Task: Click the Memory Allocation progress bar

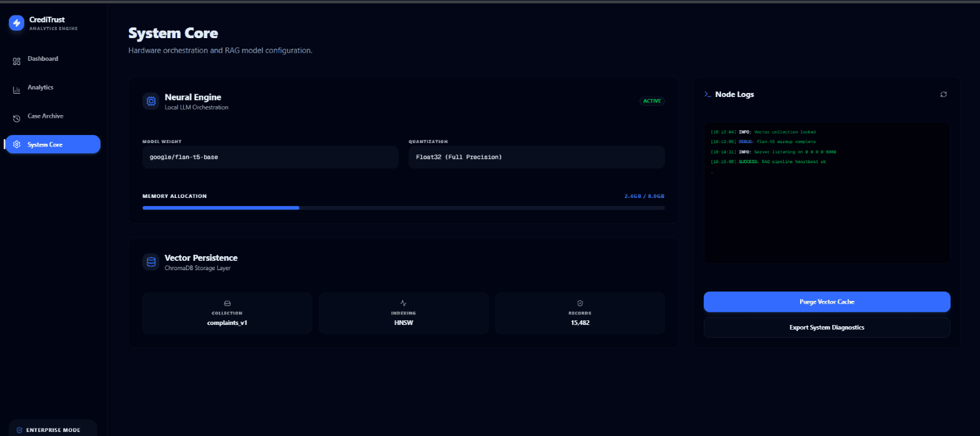Action: tap(403, 208)
